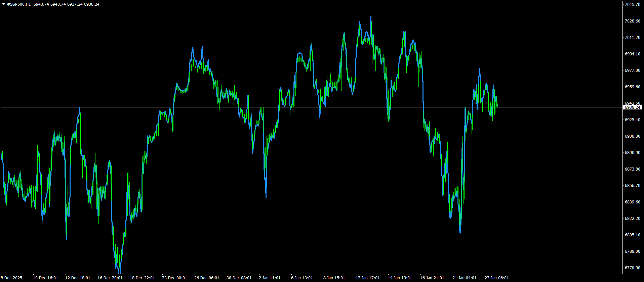
Task: Click the 6856.70 price axis label
Action: 632,186
